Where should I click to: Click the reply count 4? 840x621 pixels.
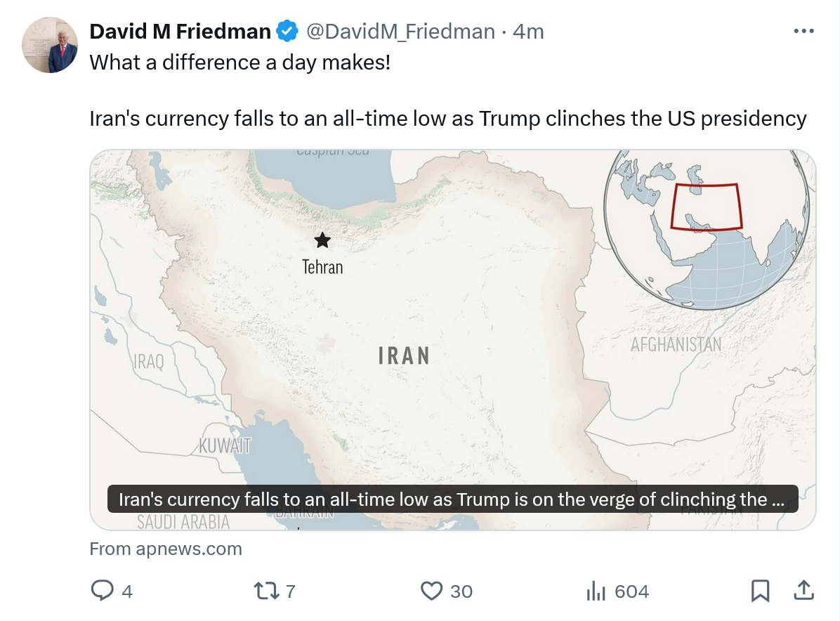click(127, 591)
